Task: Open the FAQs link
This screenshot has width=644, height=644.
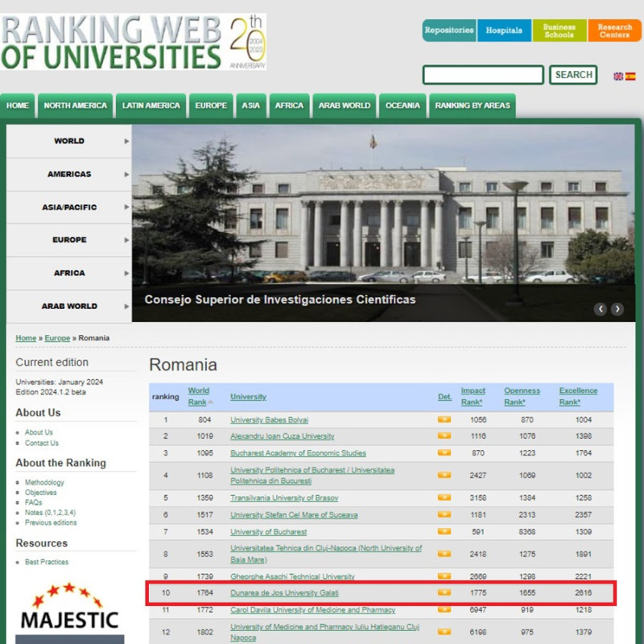Action: (33, 502)
